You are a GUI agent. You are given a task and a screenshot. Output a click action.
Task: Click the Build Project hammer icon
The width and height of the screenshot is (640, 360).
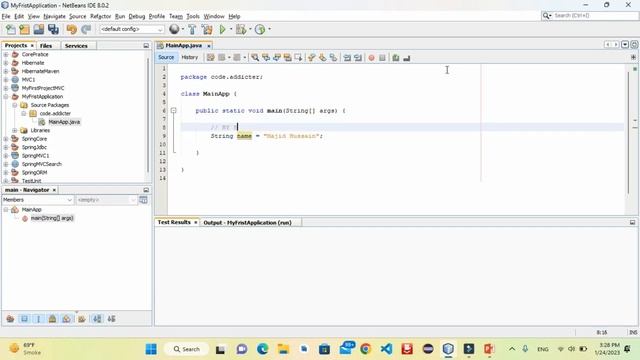coord(192,29)
